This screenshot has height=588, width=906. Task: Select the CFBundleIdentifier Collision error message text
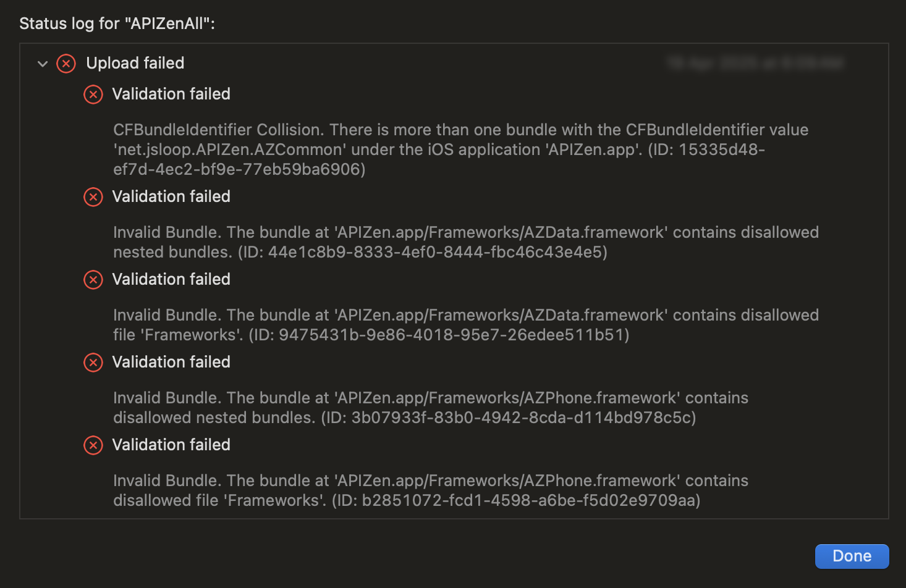[439, 149]
